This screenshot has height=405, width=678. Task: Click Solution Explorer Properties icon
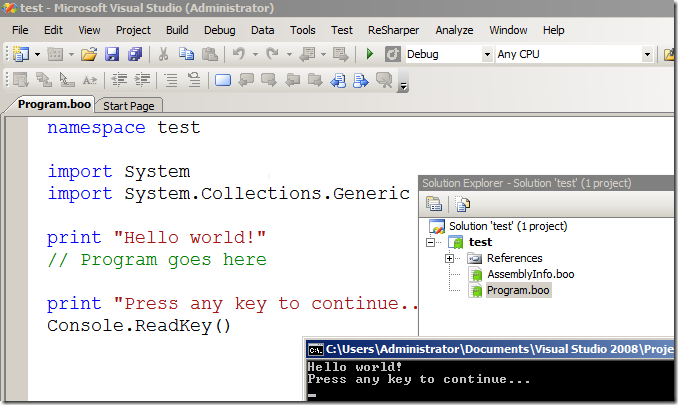click(x=434, y=204)
